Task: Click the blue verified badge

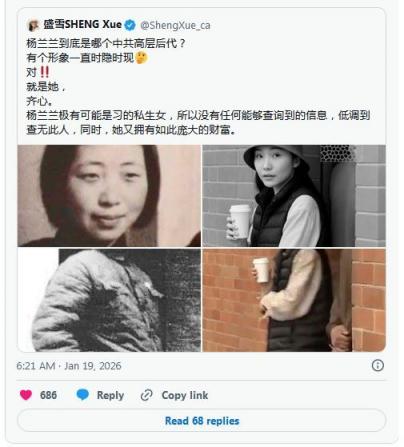Action: click(130, 25)
